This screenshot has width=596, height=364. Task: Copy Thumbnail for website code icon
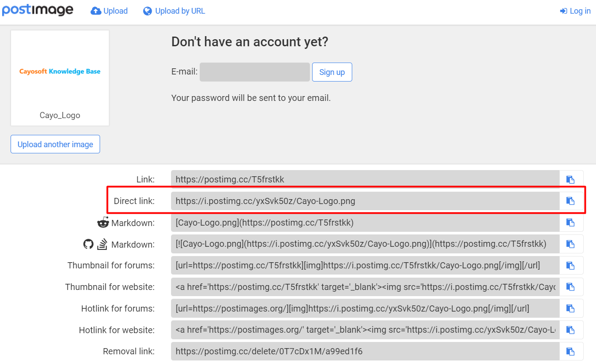[571, 287]
